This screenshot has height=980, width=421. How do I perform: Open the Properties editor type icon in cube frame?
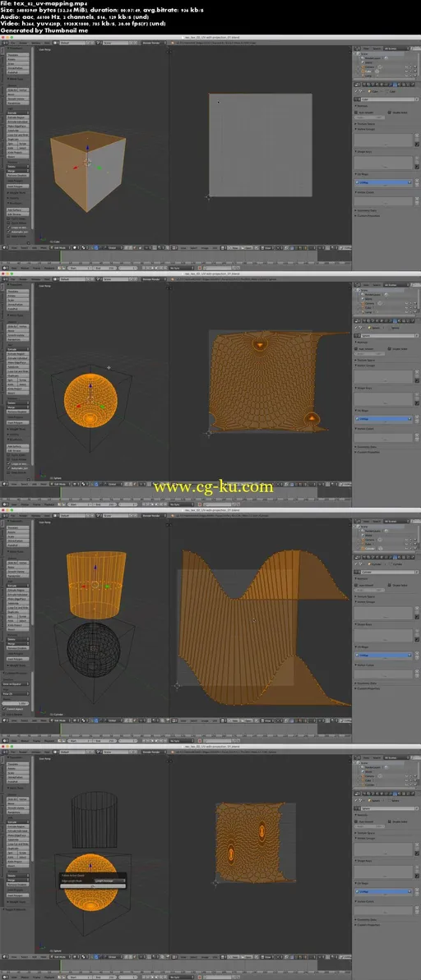click(x=357, y=85)
